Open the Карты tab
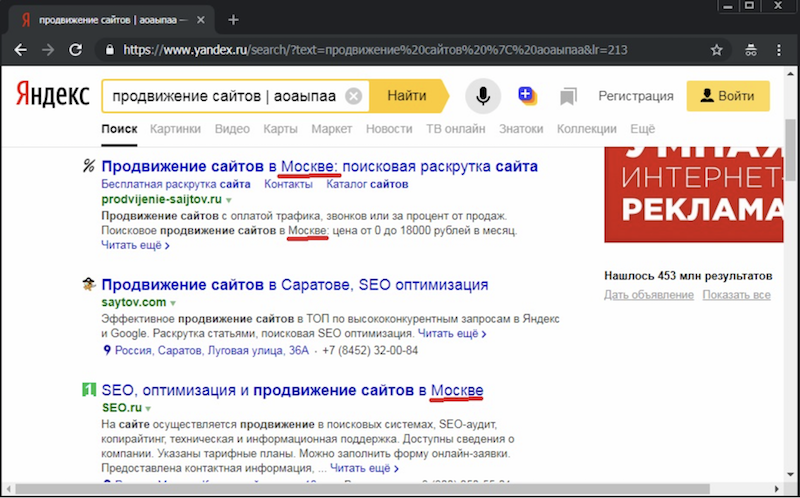The width and height of the screenshot is (800, 498). 280,129
